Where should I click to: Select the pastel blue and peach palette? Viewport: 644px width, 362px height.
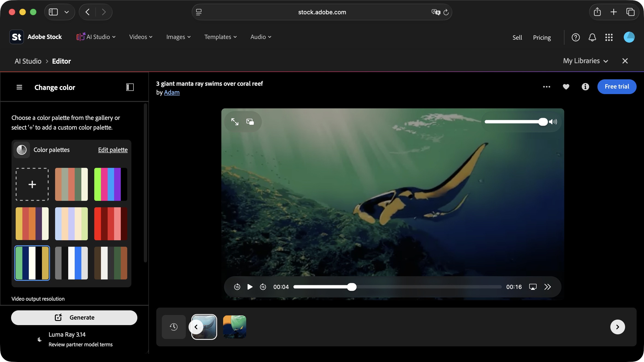pos(71,224)
